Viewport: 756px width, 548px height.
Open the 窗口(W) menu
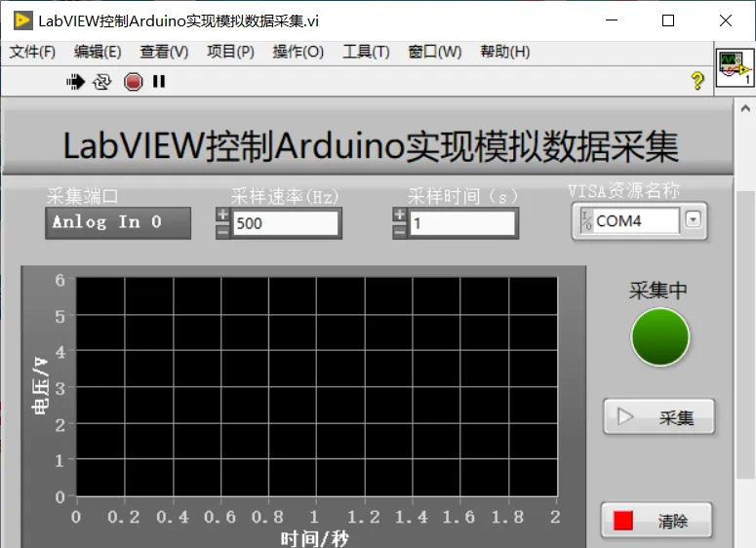(434, 52)
